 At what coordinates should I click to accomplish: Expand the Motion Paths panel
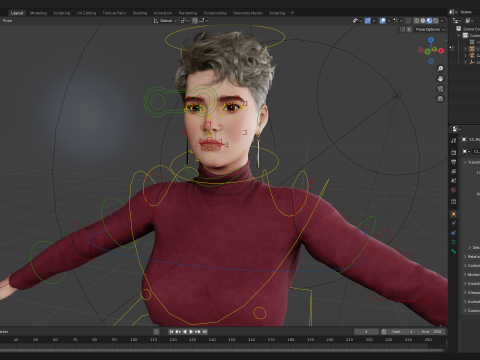465,274
